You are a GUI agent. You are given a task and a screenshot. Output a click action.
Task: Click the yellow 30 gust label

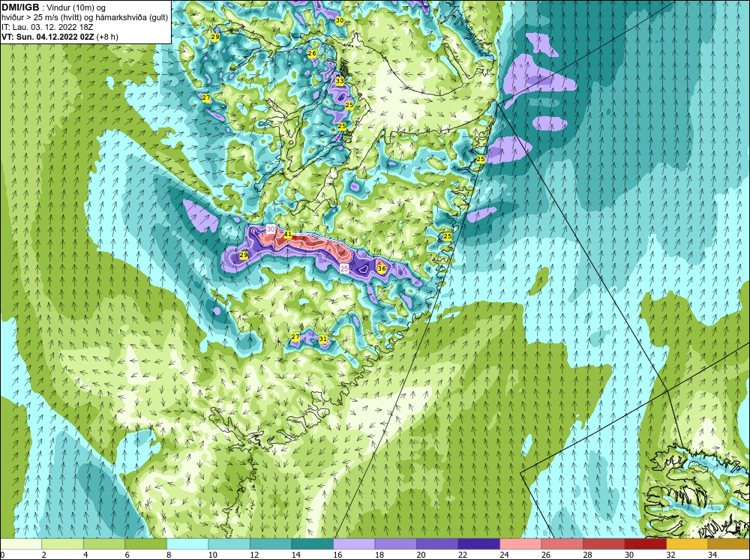point(340,20)
